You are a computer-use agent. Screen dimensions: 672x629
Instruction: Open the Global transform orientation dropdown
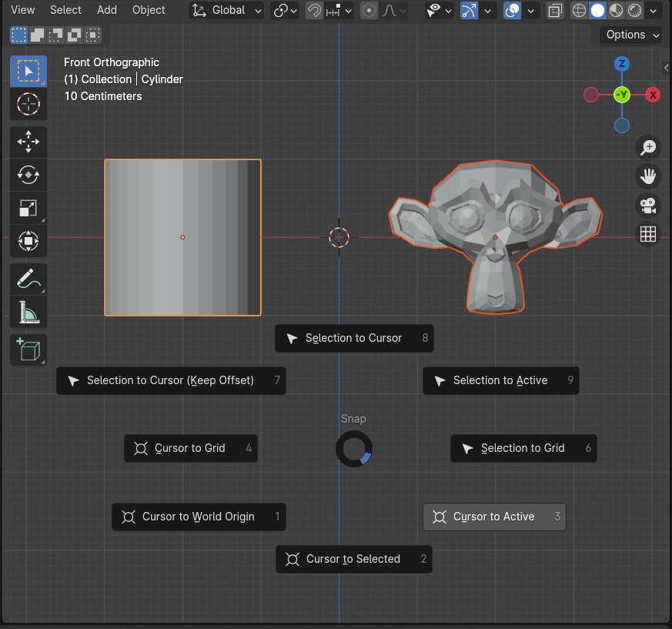click(227, 10)
